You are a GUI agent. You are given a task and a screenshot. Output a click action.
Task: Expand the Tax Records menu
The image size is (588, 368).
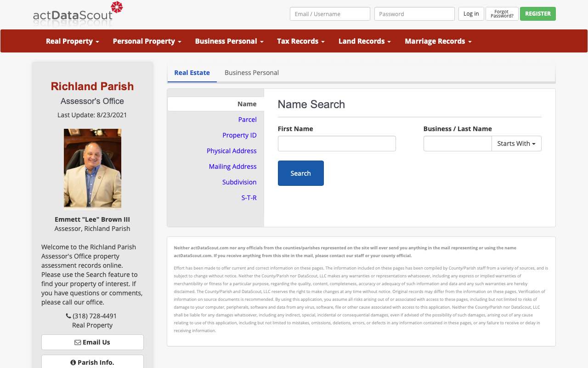pyautogui.click(x=300, y=41)
